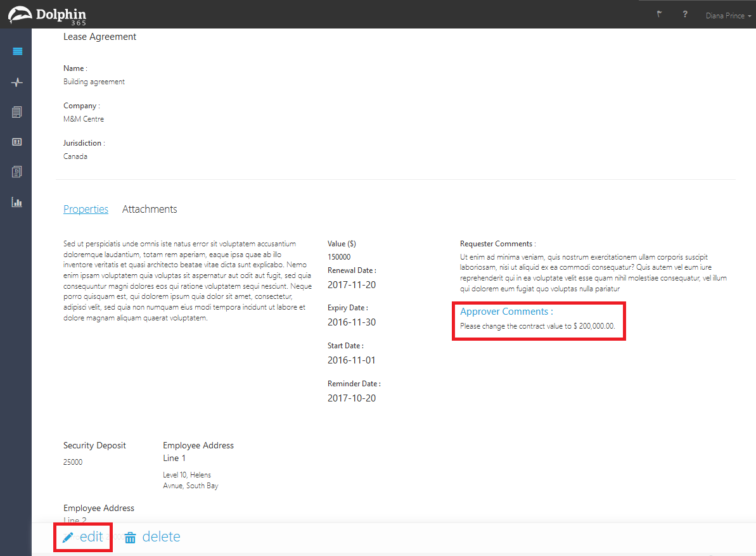
Task: Click the Security Deposit label
Action: pyautogui.click(x=94, y=446)
